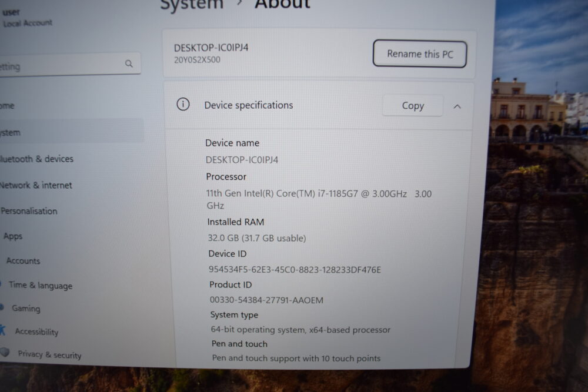The height and width of the screenshot is (392, 588).
Task: Click the Accessibility figure icon
Action: (2, 330)
